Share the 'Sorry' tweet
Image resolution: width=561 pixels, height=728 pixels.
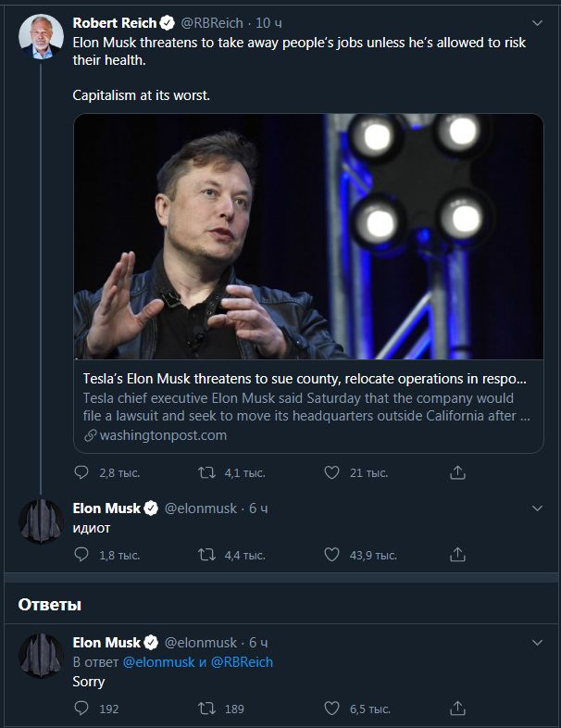457,709
